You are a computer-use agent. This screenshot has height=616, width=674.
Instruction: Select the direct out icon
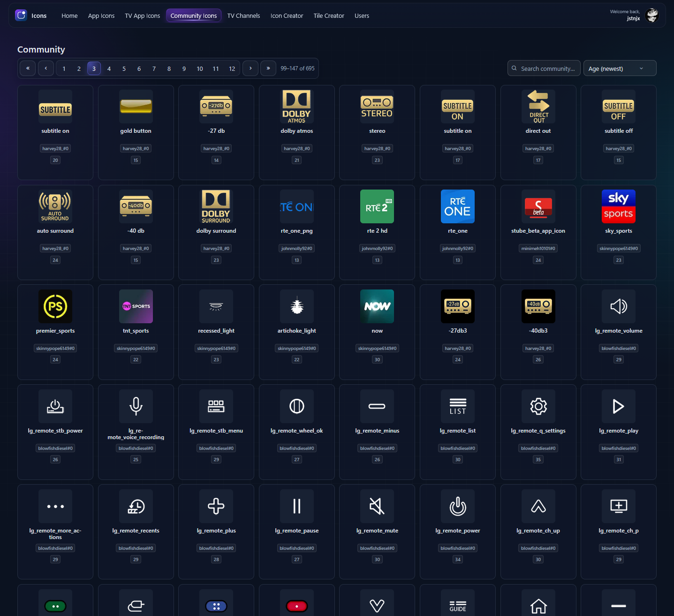pyautogui.click(x=538, y=106)
